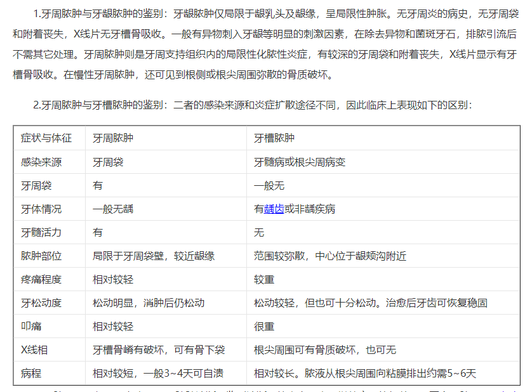The height and width of the screenshot is (392, 532).
Task: Click the 局限于牙周袋壁，较近龈缘 cell
Action: [x=154, y=256]
